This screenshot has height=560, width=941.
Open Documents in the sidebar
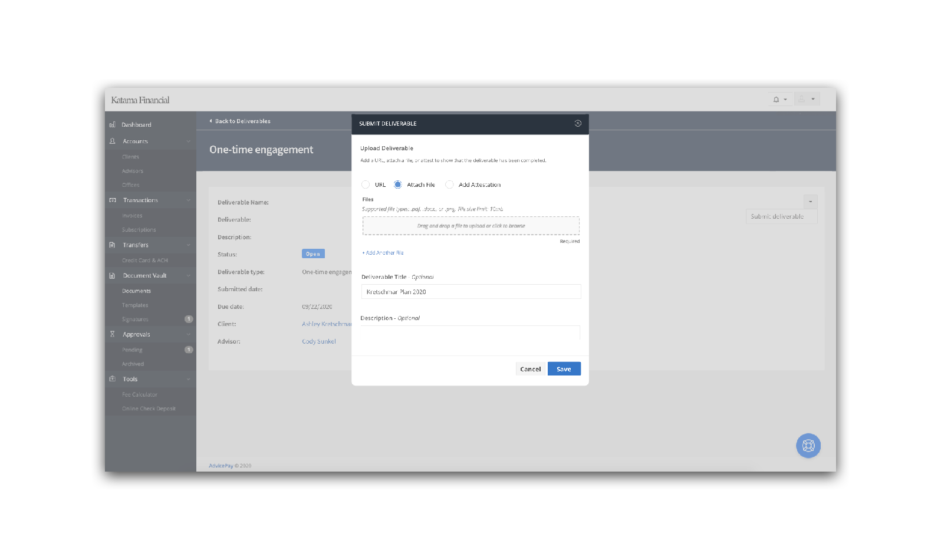point(136,291)
